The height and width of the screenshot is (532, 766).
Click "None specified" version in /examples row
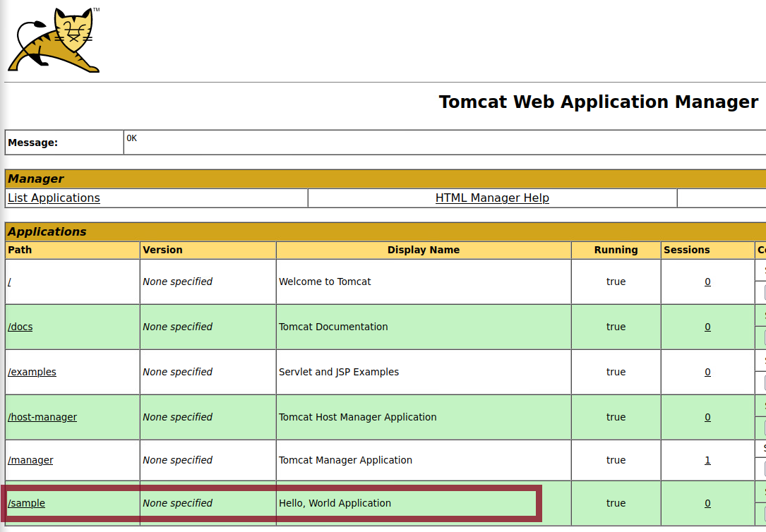(177, 372)
